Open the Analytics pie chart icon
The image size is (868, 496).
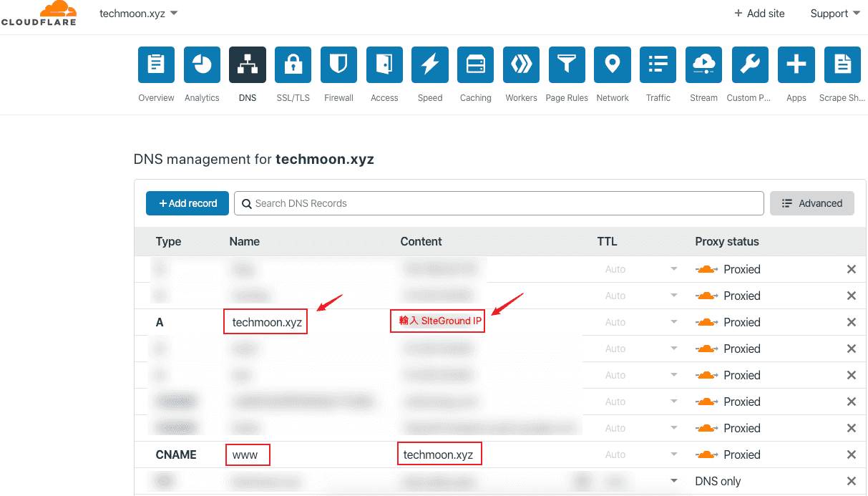pyautogui.click(x=202, y=65)
